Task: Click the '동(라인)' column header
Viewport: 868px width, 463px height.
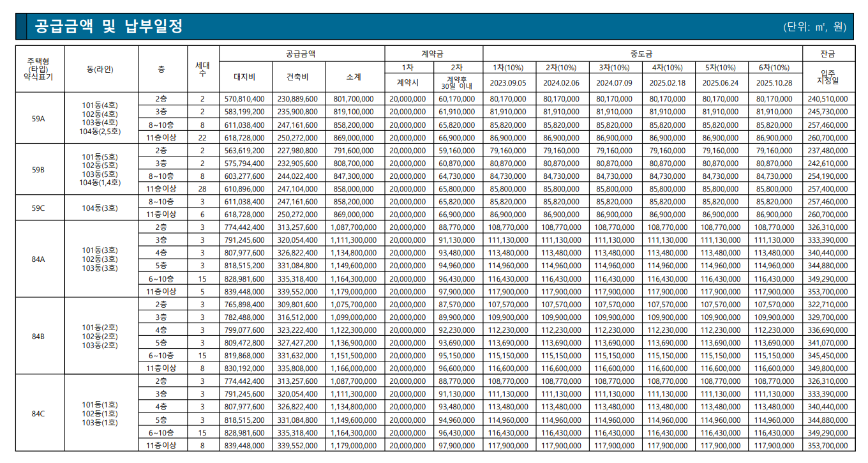Action: click(x=101, y=68)
